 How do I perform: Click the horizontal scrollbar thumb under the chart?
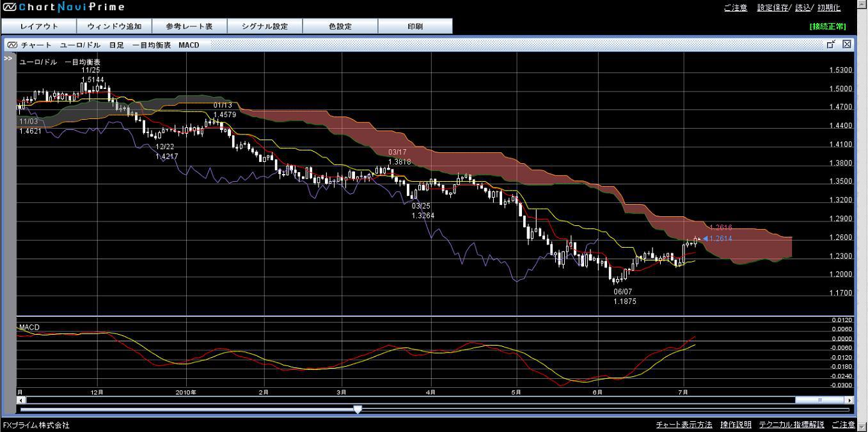coord(820,400)
